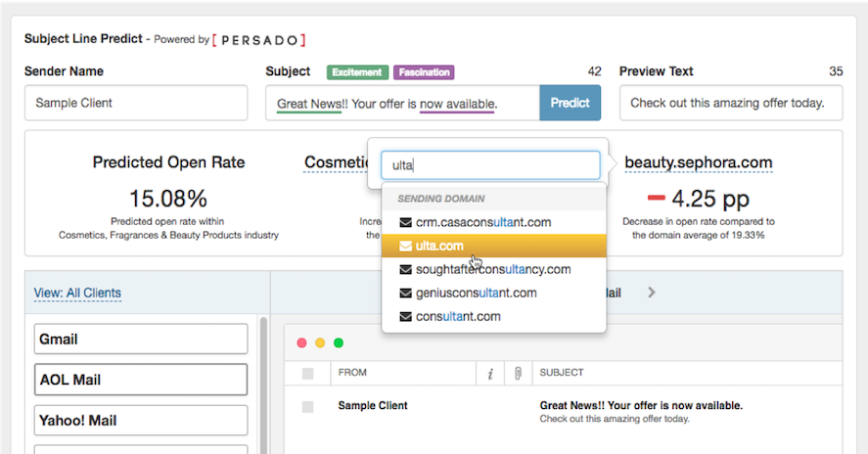
Task: Select the AOL Mail client
Action: pyautogui.click(x=141, y=380)
